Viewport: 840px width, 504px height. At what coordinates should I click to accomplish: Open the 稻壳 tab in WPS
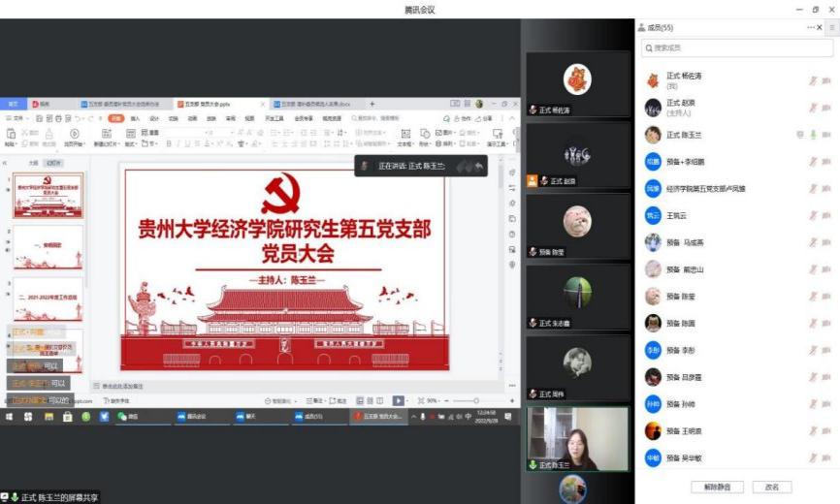[41, 104]
